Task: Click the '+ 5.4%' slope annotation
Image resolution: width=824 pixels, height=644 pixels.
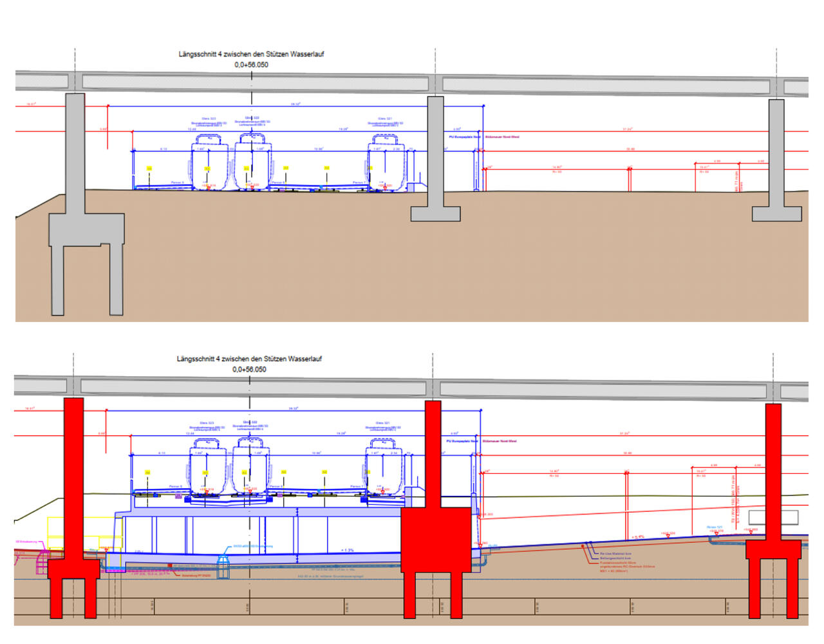Action: 638,536
